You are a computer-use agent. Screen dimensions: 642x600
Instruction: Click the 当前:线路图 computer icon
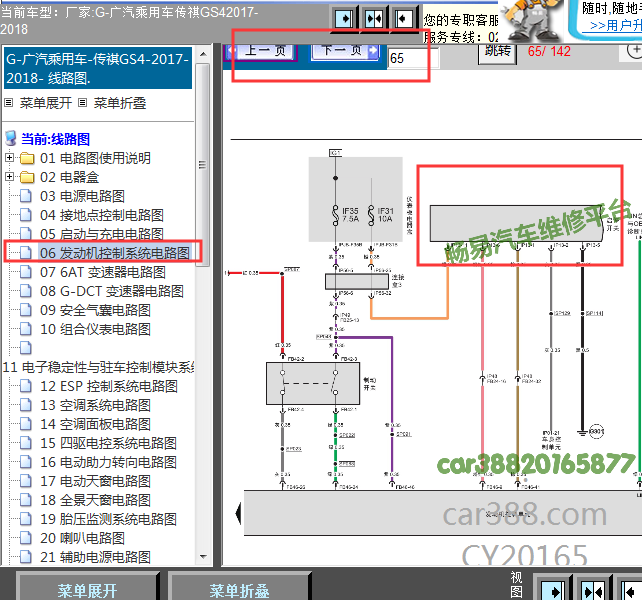11,138
